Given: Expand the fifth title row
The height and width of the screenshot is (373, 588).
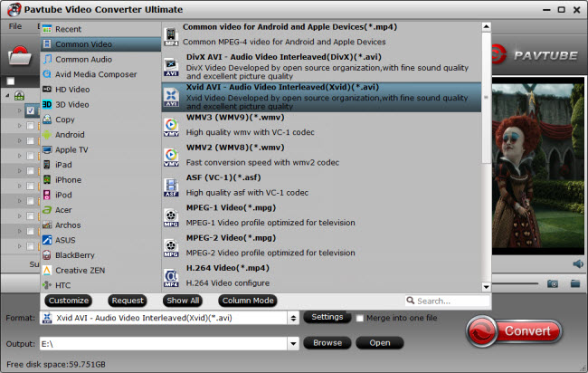Looking at the screenshot, I should (20, 171).
